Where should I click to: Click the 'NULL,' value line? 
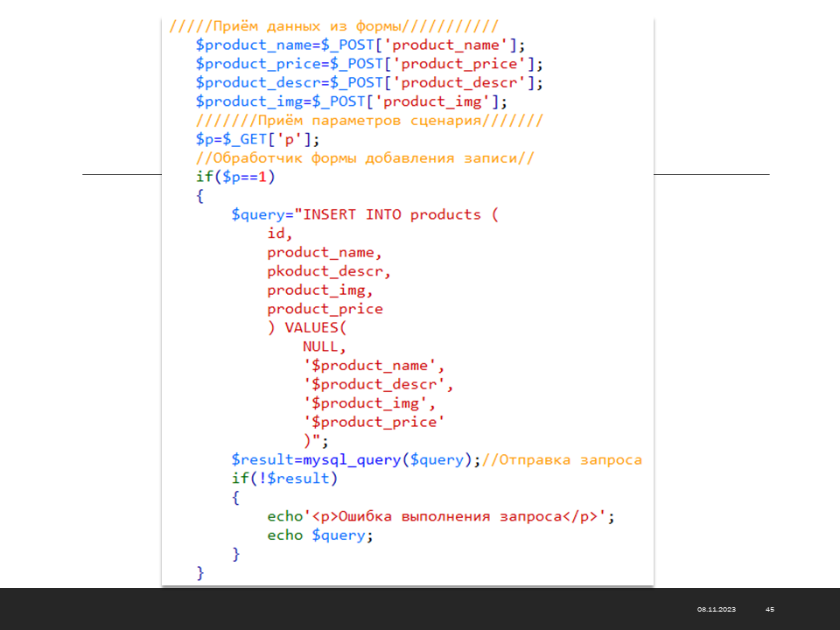point(324,346)
